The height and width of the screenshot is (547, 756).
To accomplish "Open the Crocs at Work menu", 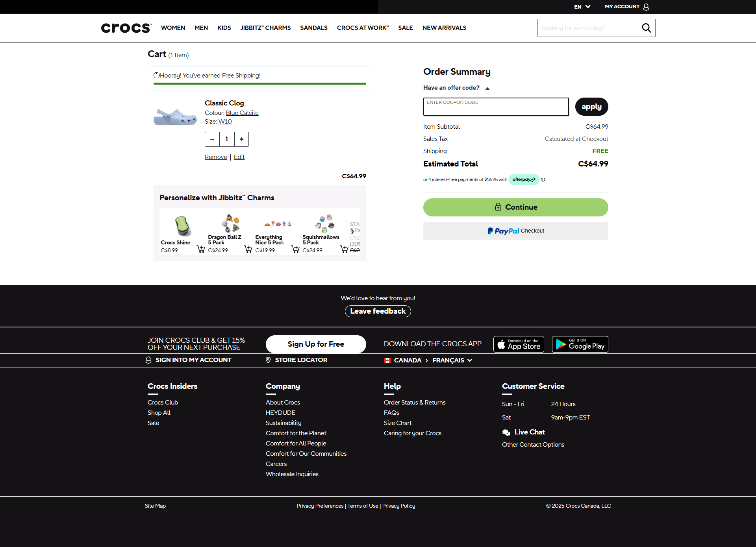I will tap(363, 28).
